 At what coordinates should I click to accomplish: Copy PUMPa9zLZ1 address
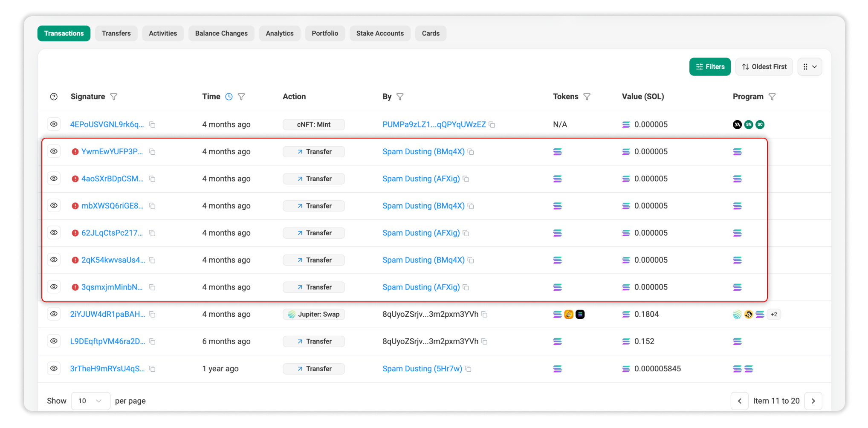[x=492, y=125]
